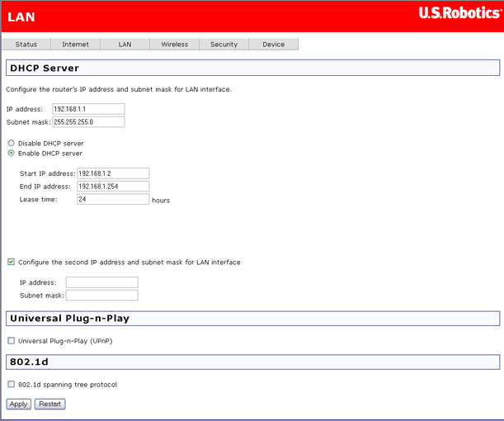Viewport: 504px width, 421px height.
Task: Click the 'Configure the router's IP address' description
Action: [119, 89]
